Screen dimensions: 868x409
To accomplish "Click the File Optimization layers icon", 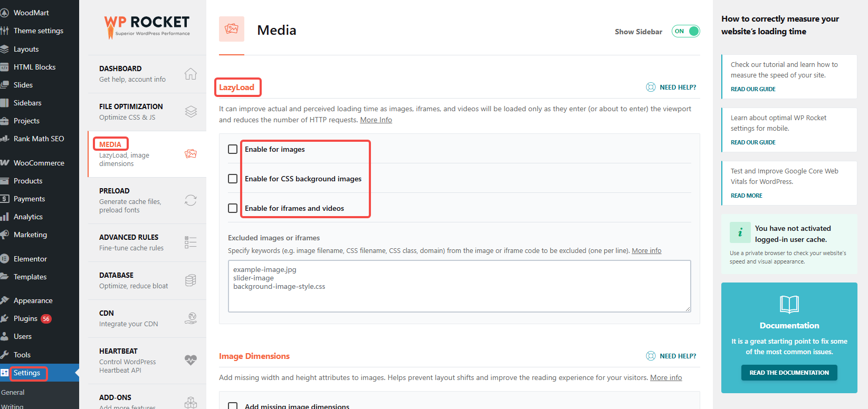I will coord(190,112).
